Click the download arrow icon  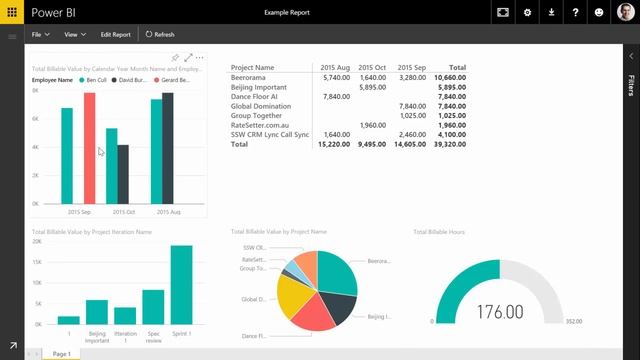tap(551, 12)
